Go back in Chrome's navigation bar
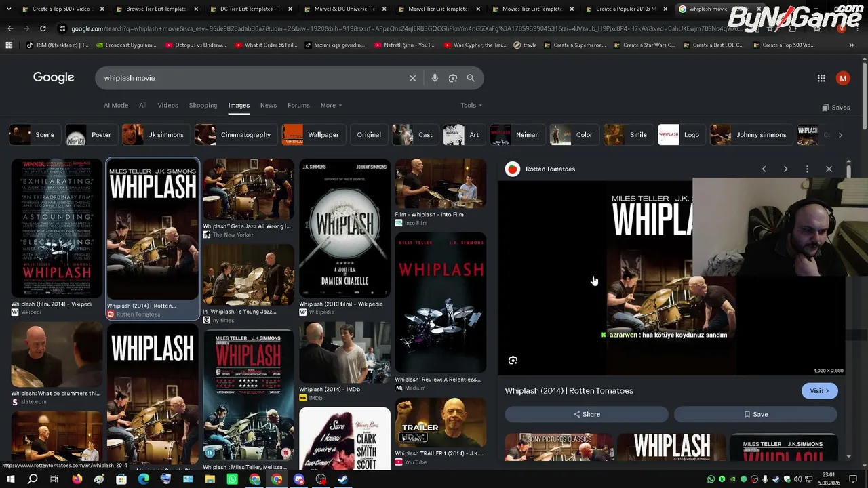868x488 pixels. [10, 28]
